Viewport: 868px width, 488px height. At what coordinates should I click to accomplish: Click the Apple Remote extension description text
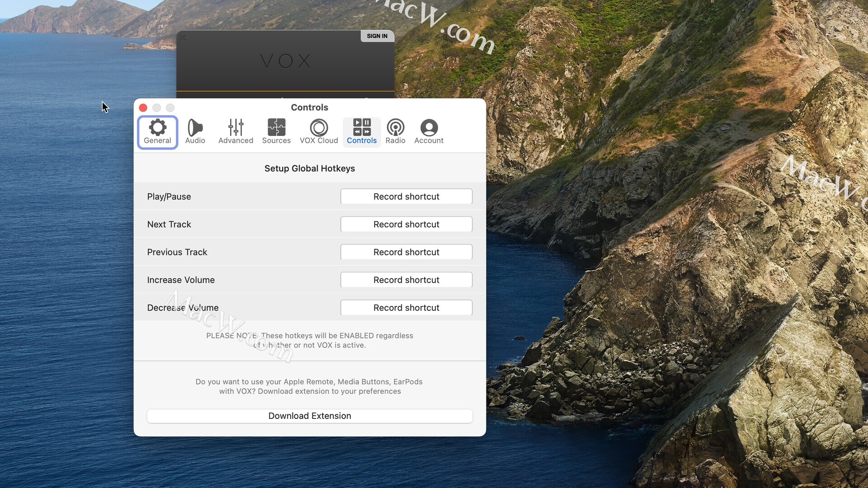point(310,386)
